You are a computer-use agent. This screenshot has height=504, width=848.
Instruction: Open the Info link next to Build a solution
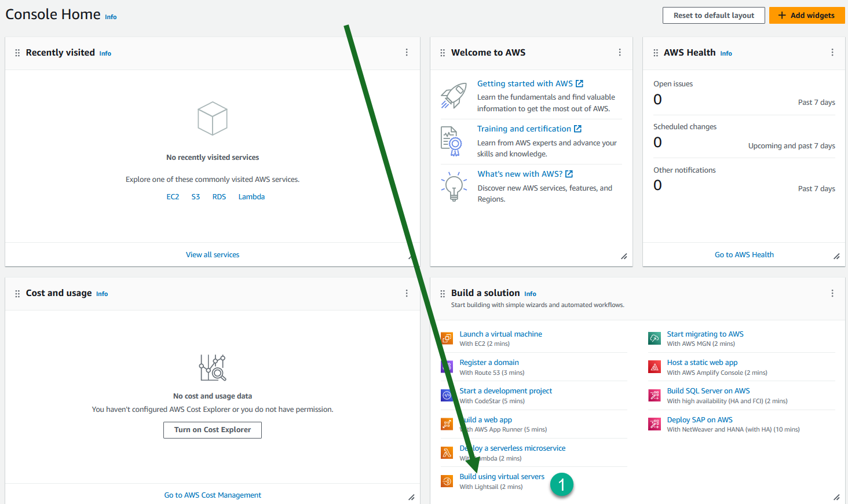(530, 294)
